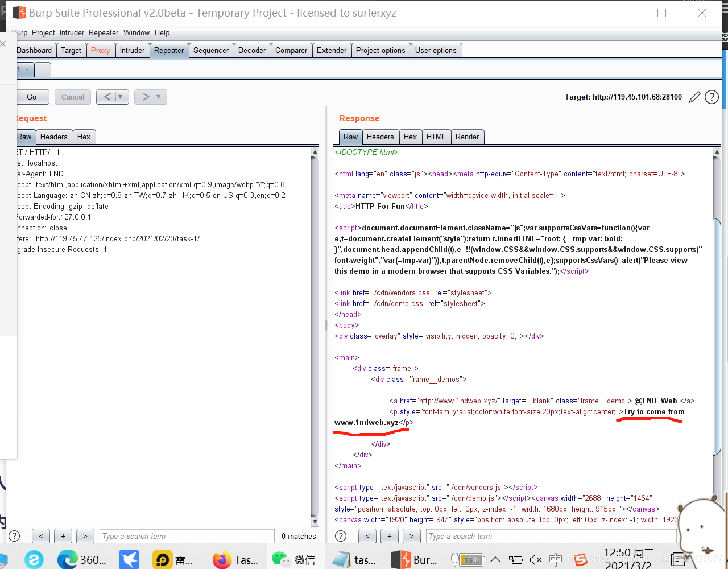Click the muted volume tray icon
Viewport: 728px width, 569px height.
536,560
